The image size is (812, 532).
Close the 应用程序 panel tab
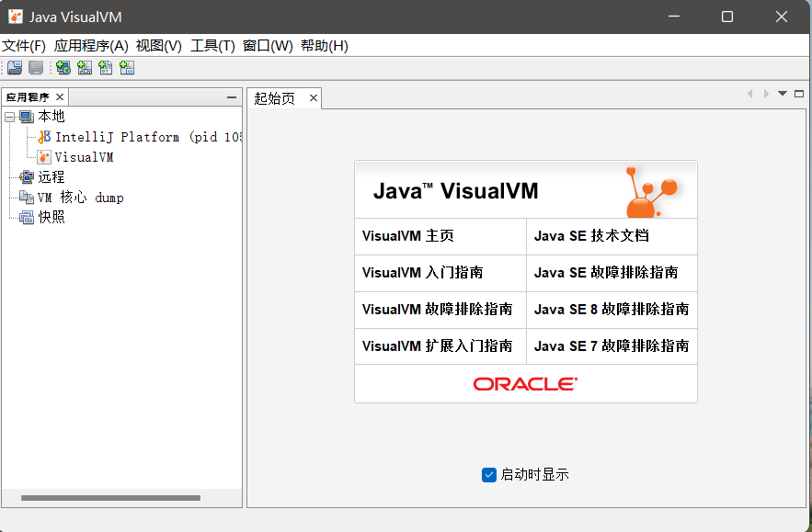(x=60, y=96)
